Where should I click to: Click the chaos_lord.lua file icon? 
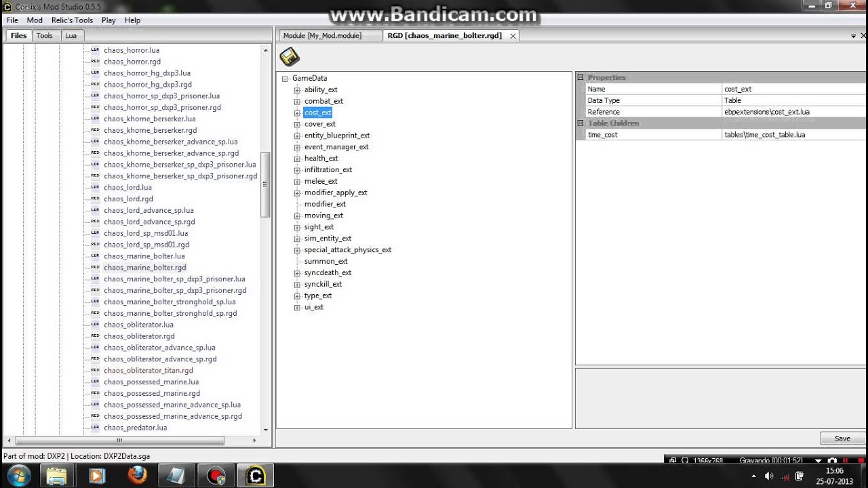click(x=95, y=187)
